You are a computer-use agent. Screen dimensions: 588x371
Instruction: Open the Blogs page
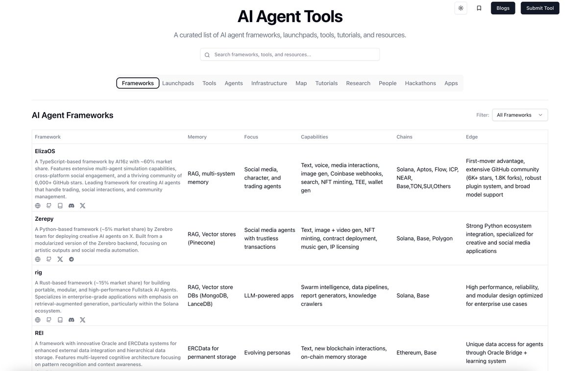point(503,8)
